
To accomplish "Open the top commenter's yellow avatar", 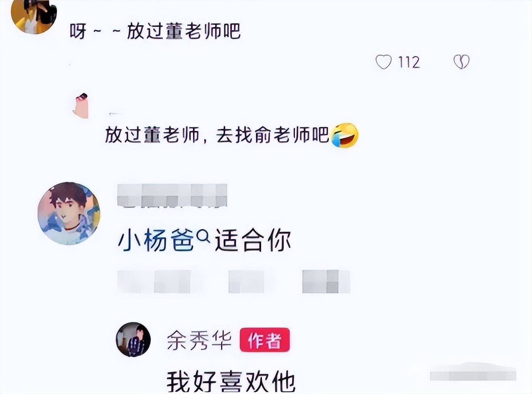I will (x=34, y=16).
